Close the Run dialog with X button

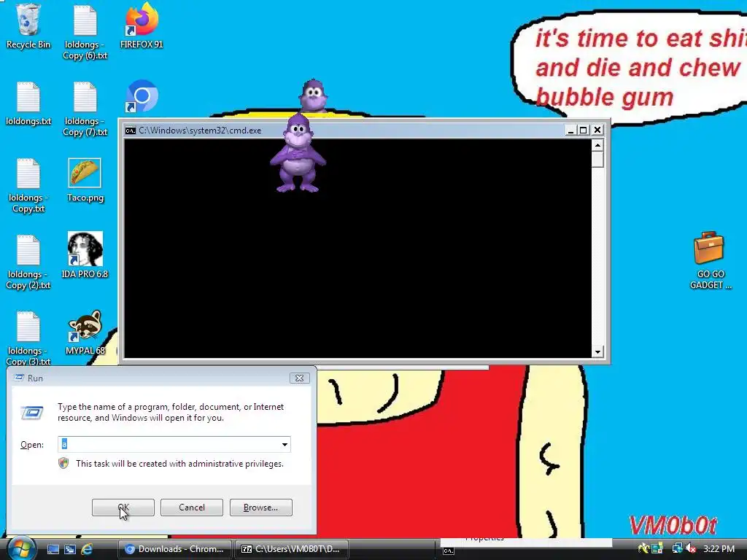tap(300, 378)
